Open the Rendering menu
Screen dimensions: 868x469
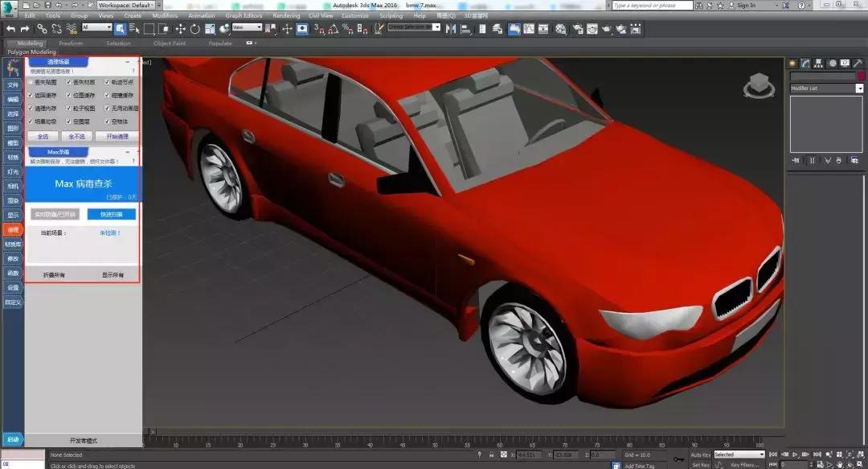[x=286, y=15]
